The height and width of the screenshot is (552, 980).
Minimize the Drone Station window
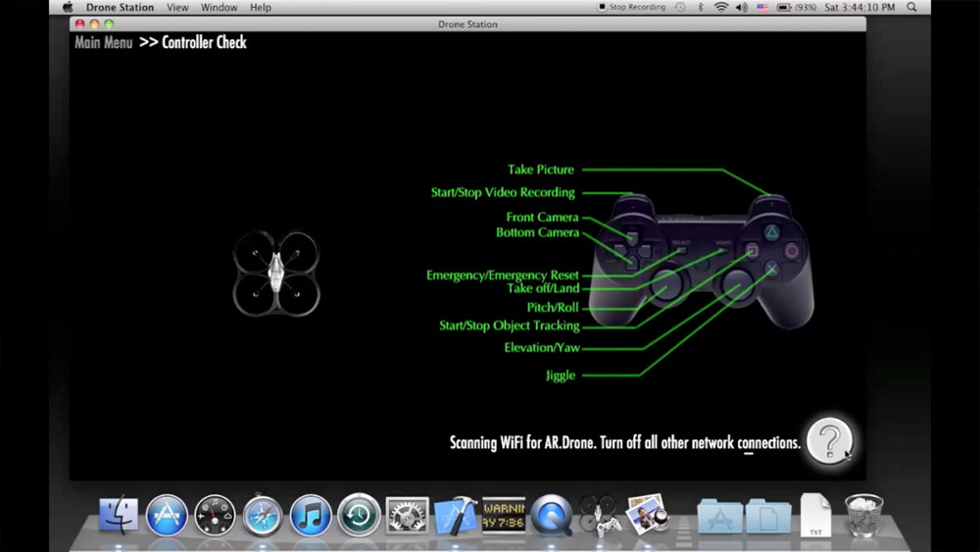(94, 24)
